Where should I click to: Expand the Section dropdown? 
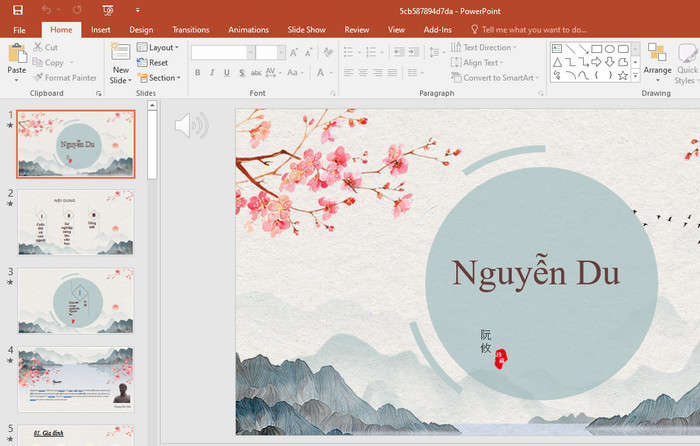pyautogui.click(x=158, y=78)
